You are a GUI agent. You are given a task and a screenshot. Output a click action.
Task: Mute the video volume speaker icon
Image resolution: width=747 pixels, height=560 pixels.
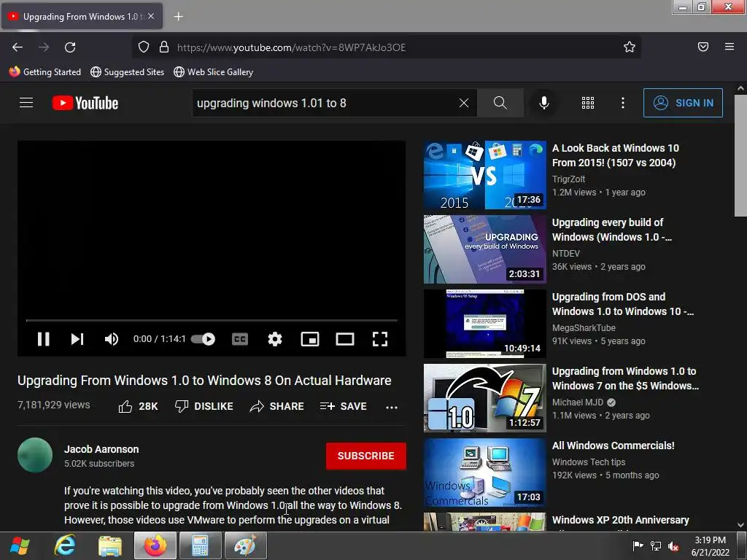(111, 339)
